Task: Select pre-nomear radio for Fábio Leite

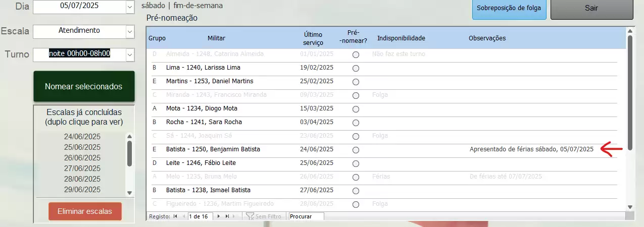Action: tap(356, 163)
